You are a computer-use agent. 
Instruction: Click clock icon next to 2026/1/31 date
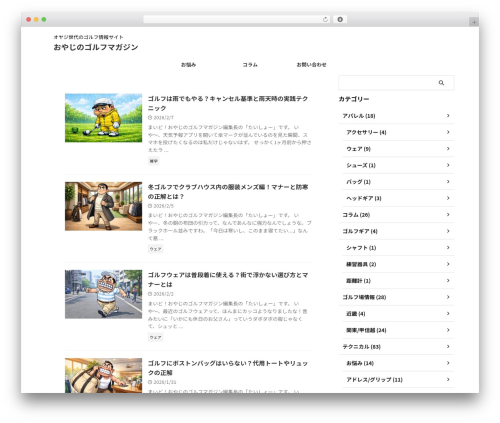tap(150, 382)
